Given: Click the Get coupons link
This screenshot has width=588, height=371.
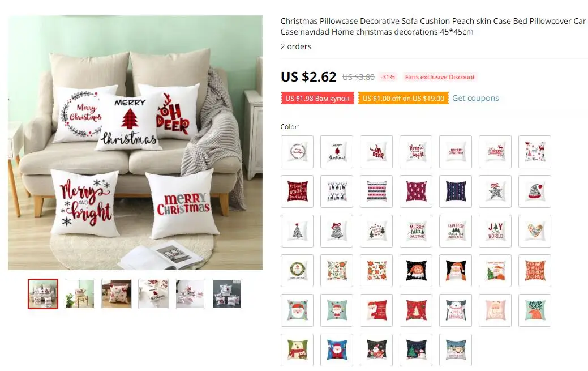Looking at the screenshot, I should 475,98.
